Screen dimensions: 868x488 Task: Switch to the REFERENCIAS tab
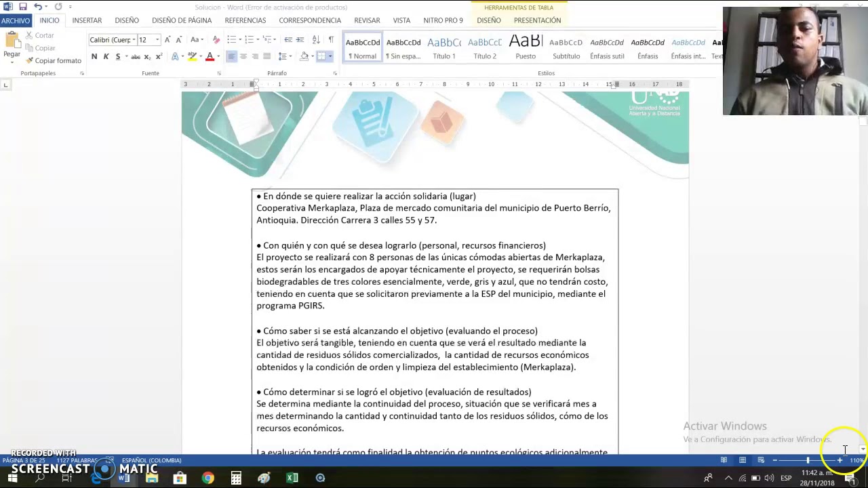pyautogui.click(x=245, y=20)
